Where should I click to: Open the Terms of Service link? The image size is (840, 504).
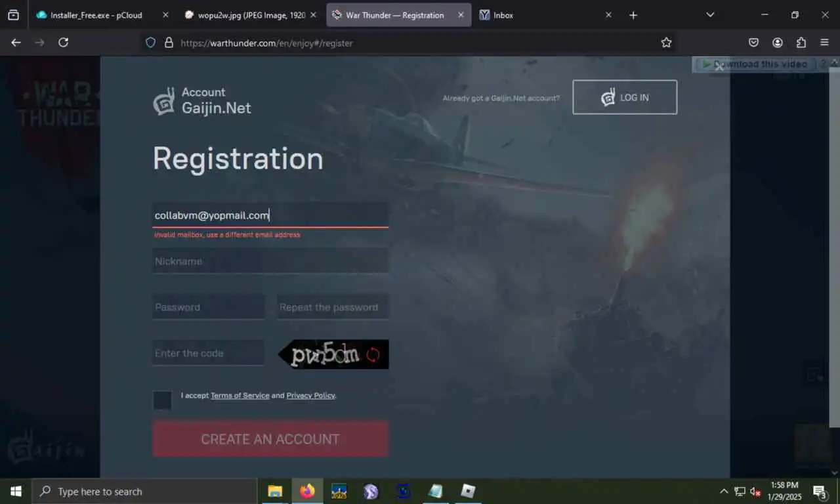click(x=240, y=396)
